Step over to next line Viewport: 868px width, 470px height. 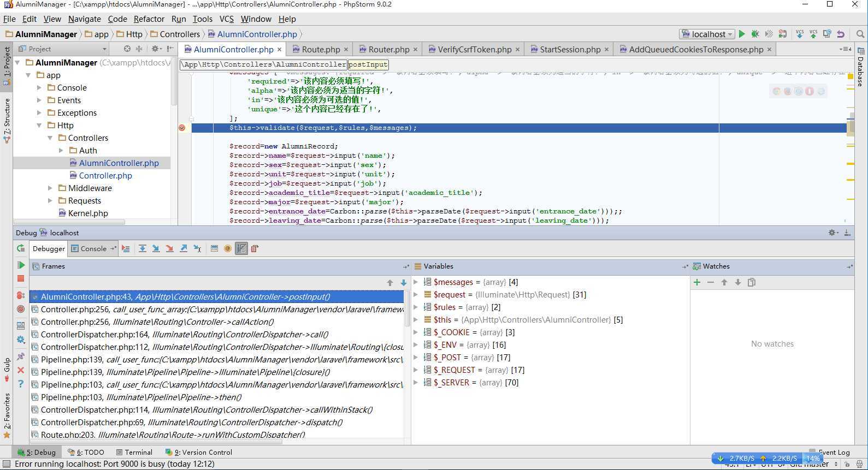(142, 248)
